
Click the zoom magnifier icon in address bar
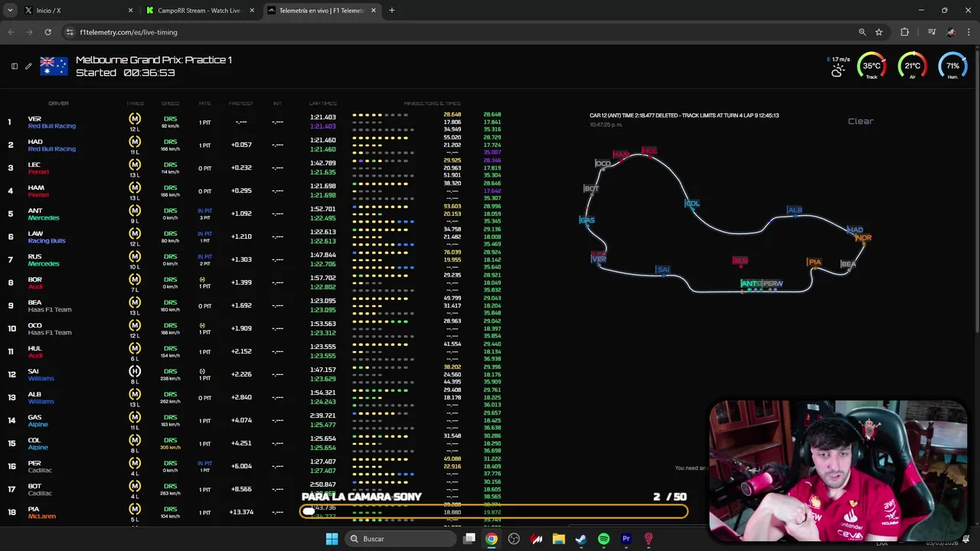click(862, 32)
